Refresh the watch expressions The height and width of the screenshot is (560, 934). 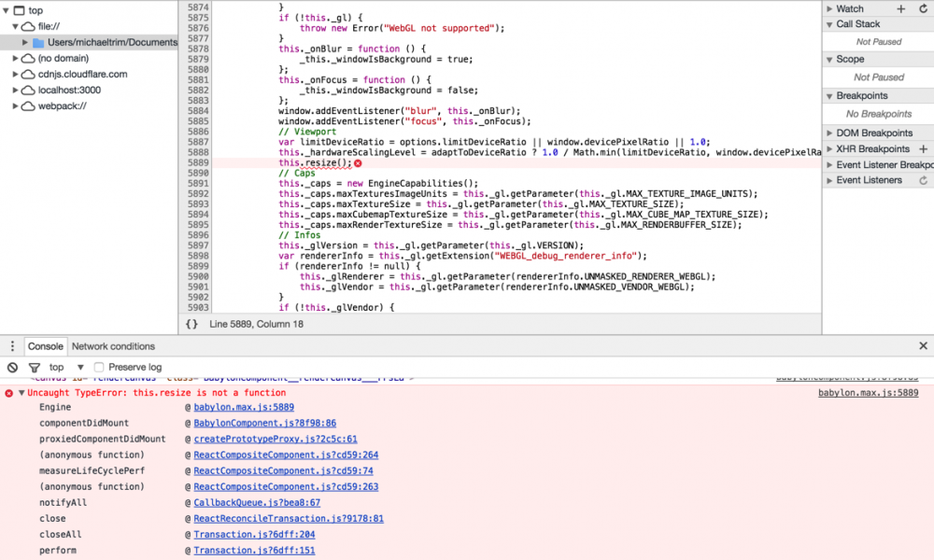coord(923,8)
